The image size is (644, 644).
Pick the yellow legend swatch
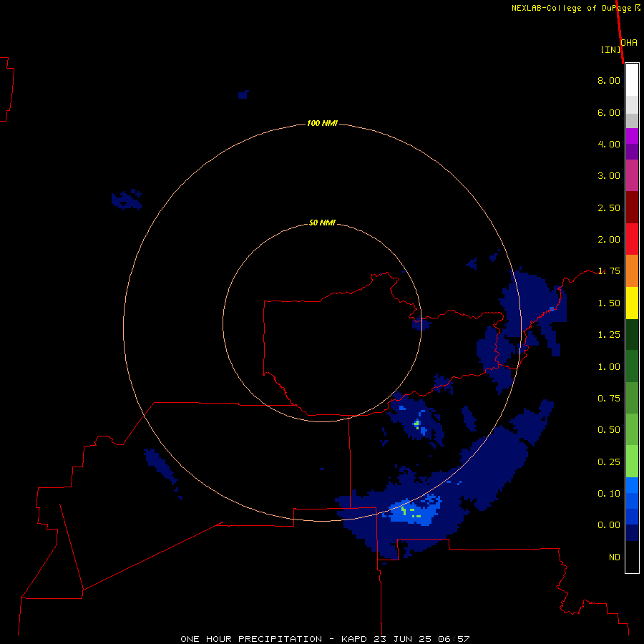click(x=632, y=303)
